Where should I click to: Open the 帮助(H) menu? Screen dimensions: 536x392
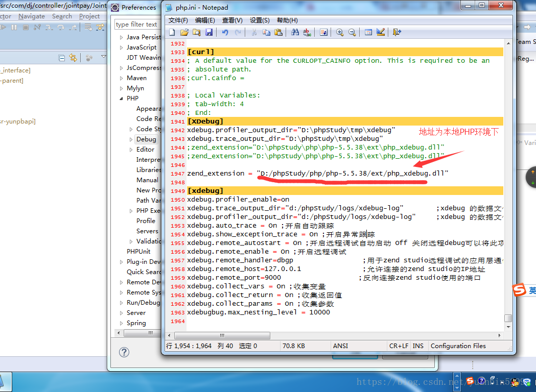tap(287, 20)
